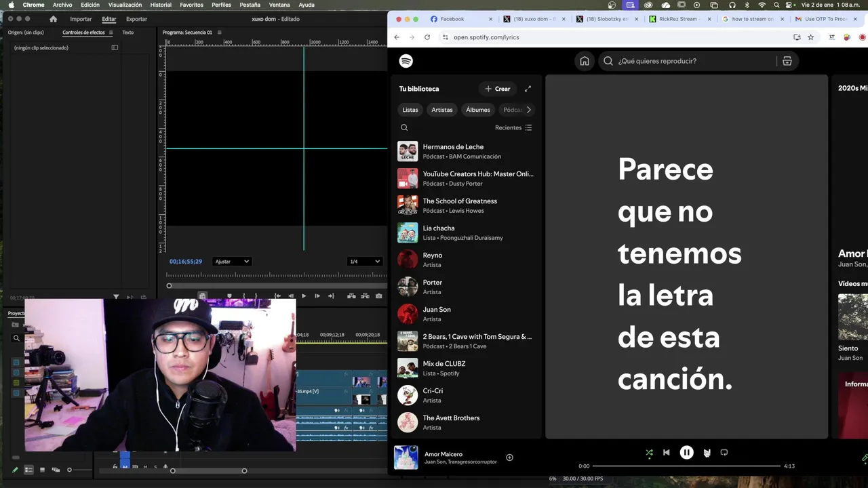868x488 pixels.
Task: Switch to the Texto panel tab
Action: [x=127, y=33]
